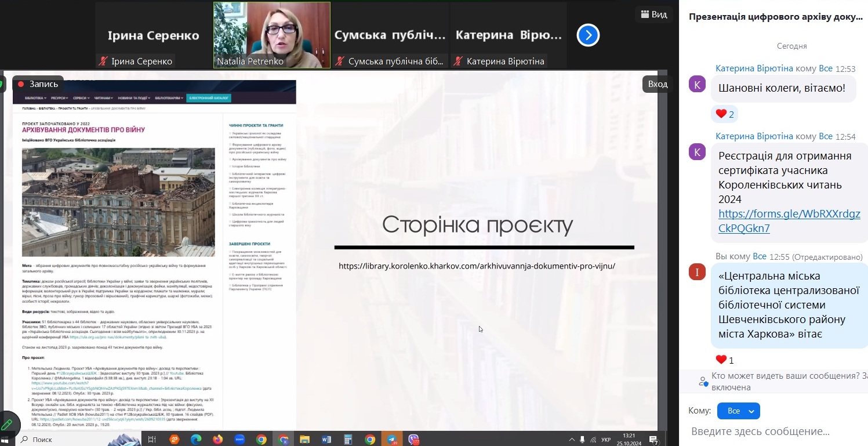Toggle the heart reaction on 'Шановні колеги' message
868x446 pixels.
[725, 114]
